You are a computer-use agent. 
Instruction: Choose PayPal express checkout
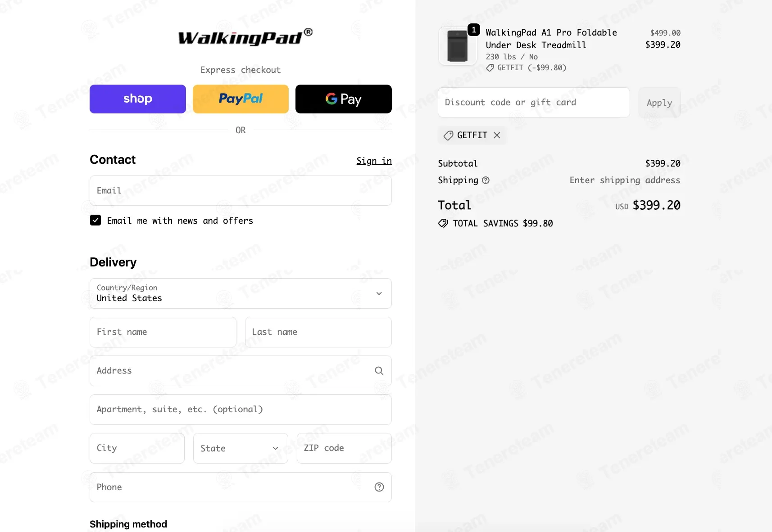(241, 99)
